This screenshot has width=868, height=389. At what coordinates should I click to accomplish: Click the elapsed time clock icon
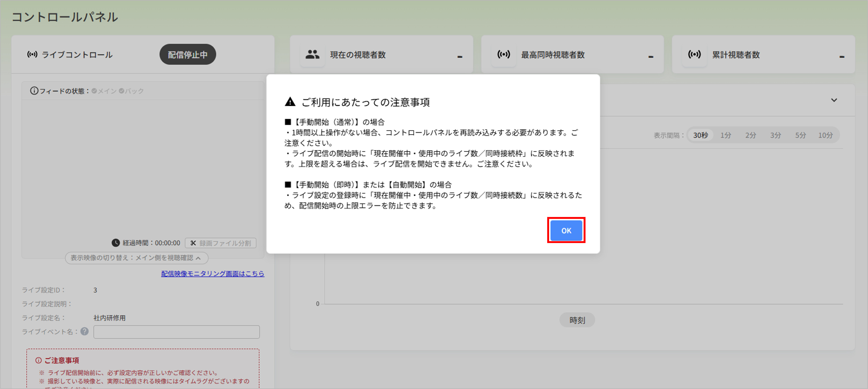click(116, 243)
